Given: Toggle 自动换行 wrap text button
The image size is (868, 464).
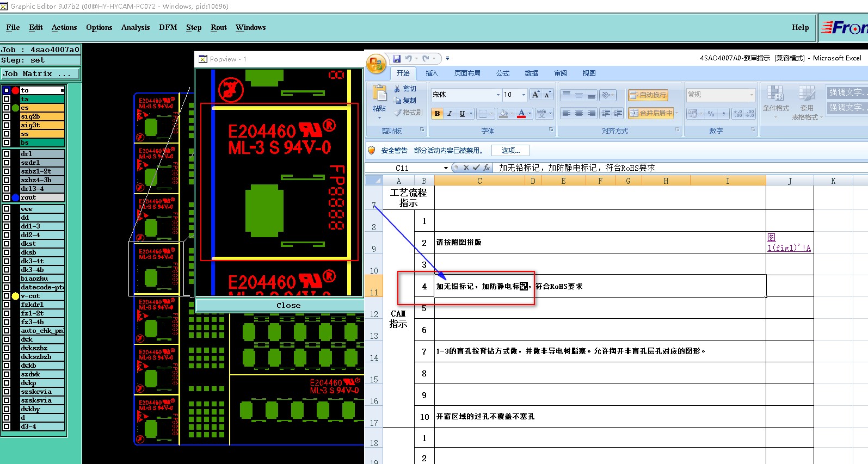Looking at the screenshot, I should (648, 95).
